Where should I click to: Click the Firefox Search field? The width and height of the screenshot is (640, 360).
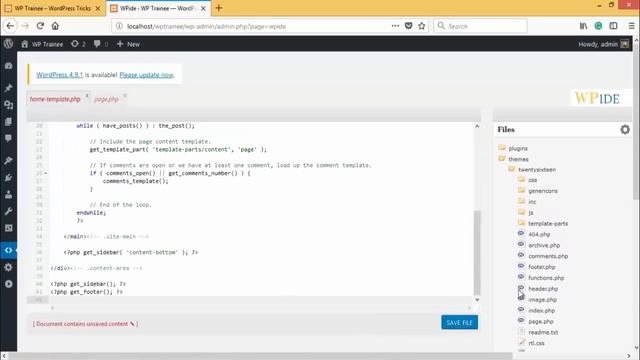[x=480, y=26]
